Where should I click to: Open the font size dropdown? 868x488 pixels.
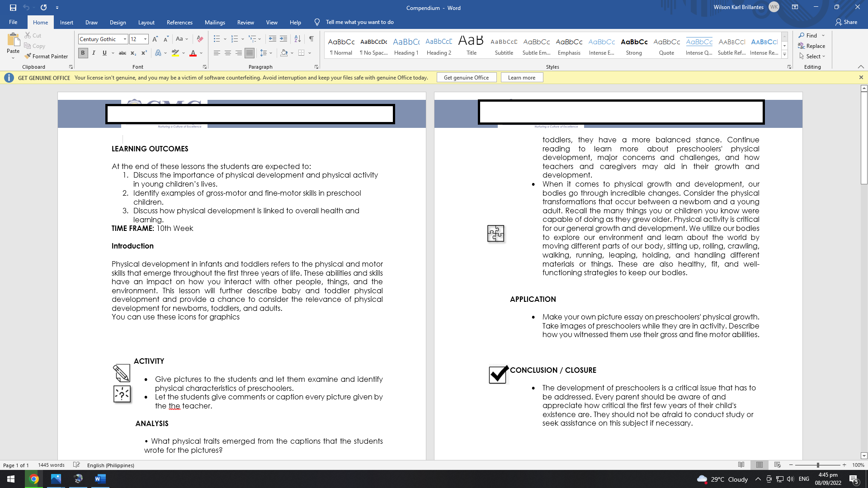coord(145,39)
